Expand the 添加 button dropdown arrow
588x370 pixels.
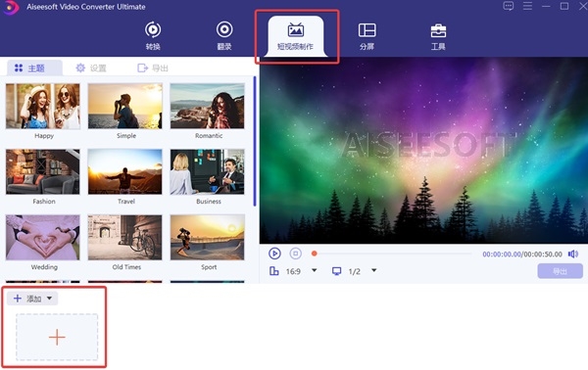coord(50,299)
